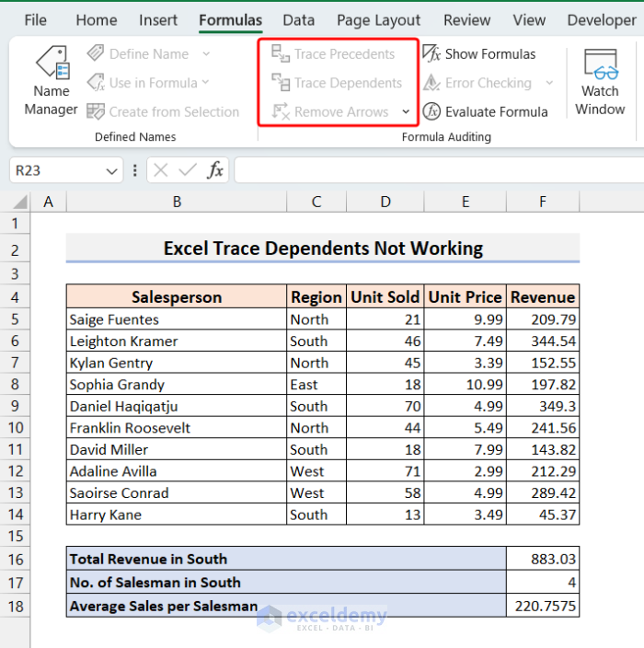The width and height of the screenshot is (644, 648).
Task: Click the Insert Function fx icon
Action: click(x=215, y=170)
